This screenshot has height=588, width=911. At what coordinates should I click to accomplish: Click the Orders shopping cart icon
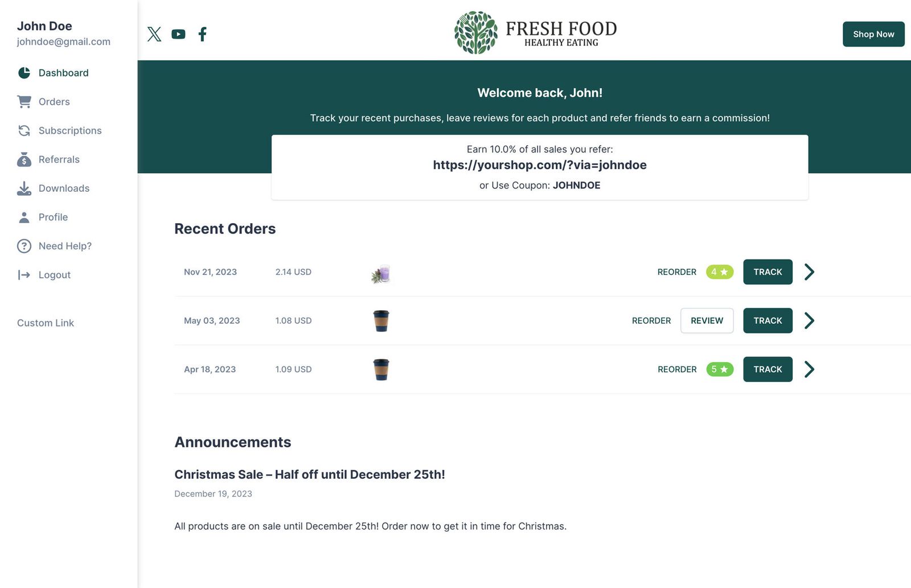pos(24,101)
